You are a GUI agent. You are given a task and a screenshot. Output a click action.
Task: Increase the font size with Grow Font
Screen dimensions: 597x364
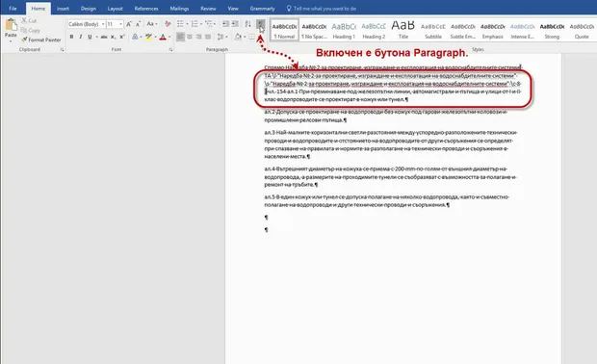[x=129, y=24]
